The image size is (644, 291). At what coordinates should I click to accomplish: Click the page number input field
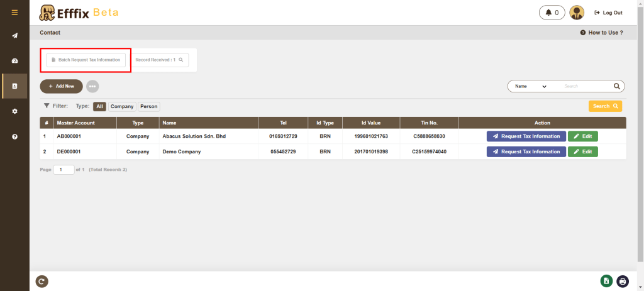(64, 170)
